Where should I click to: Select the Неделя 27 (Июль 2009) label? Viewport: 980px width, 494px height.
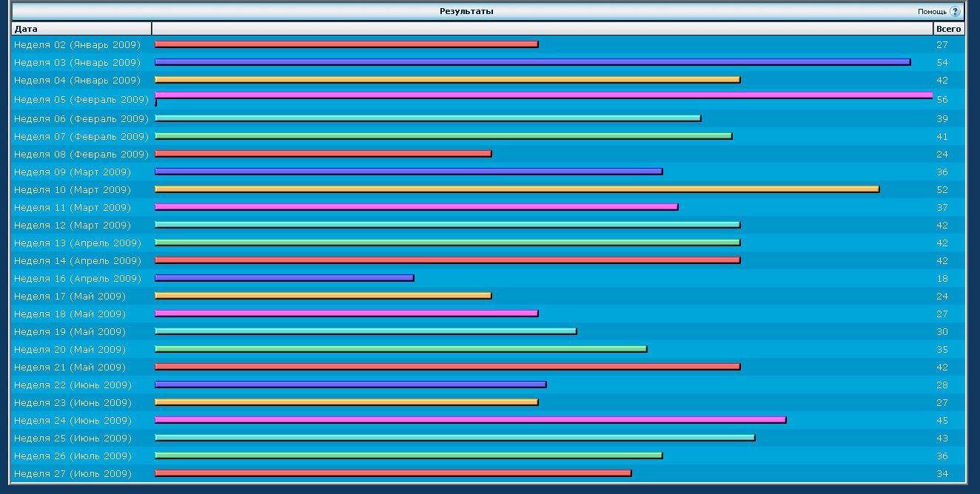pyautogui.click(x=73, y=474)
